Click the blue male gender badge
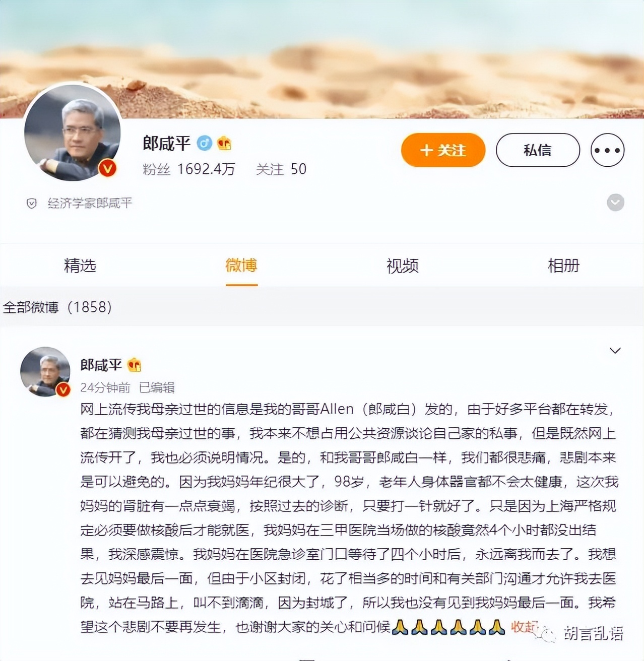 204,144
